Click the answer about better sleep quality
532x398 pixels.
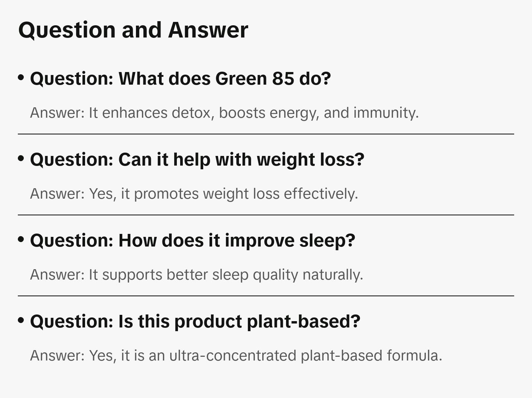point(196,275)
